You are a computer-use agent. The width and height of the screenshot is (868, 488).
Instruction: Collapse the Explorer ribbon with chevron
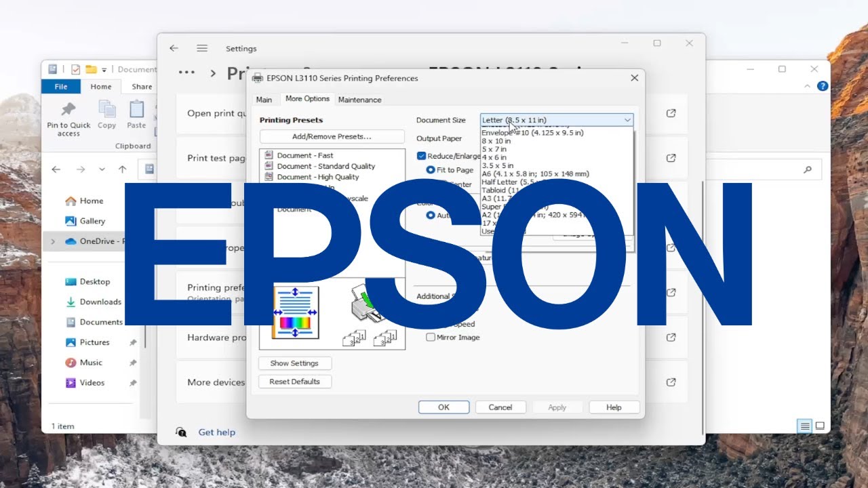click(x=807, y=86)
